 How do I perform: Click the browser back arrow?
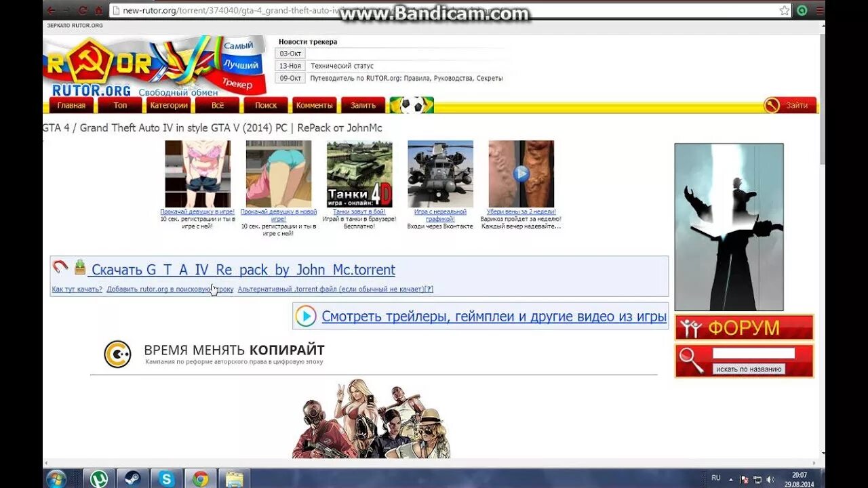click(x=51, y=10)
